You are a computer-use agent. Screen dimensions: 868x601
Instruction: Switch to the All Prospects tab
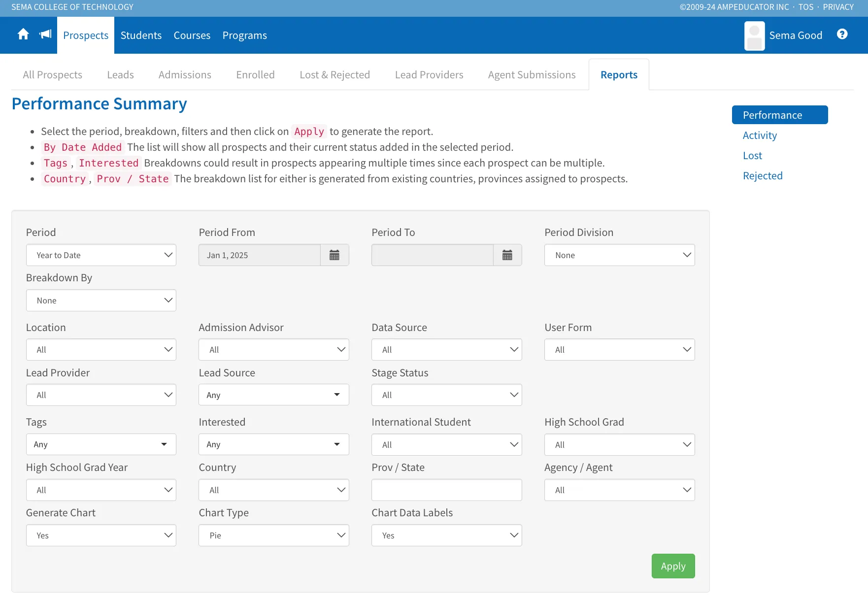(53, 75)
